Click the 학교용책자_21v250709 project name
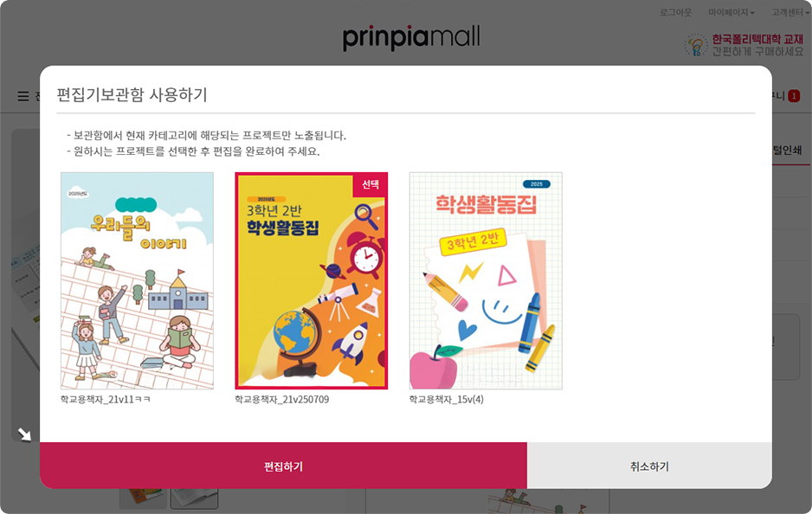 (x=281, y=400)
